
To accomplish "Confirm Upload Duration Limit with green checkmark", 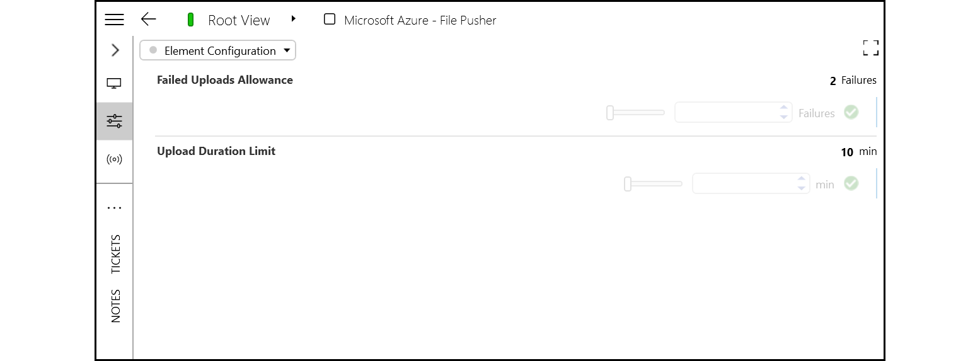I will [851, 184].
